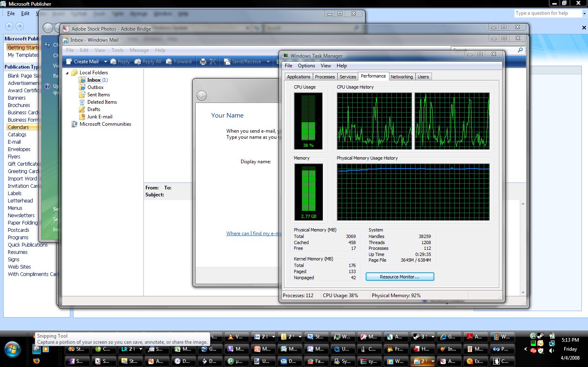Show hidden tray icons arrow

coord(525,349)
